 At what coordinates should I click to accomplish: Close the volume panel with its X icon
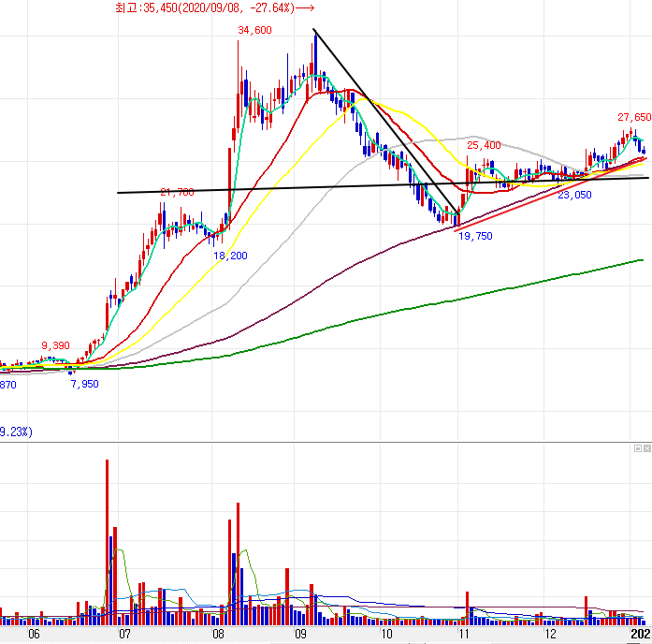pos(647,448)
